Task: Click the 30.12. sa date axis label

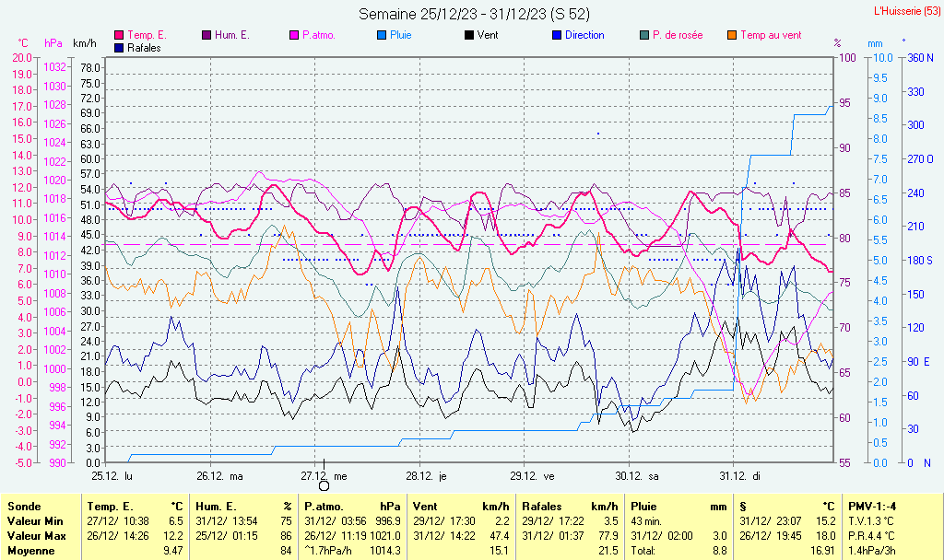Action: click(637, 476)
